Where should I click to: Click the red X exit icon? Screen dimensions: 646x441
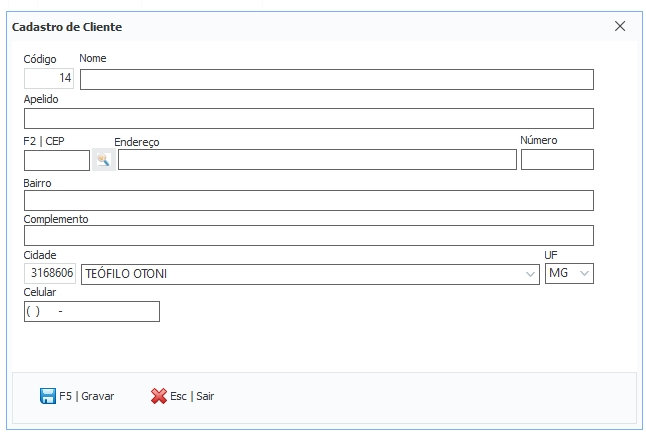click(x=158, y=396)
